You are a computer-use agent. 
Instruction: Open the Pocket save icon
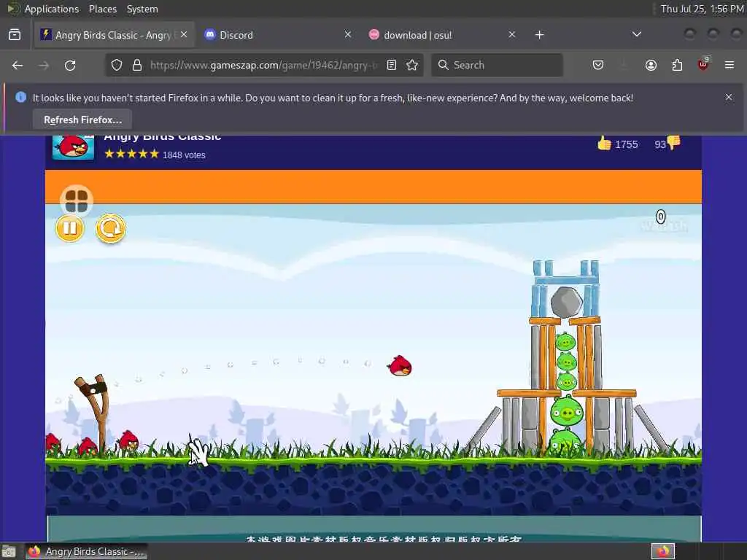(x=598, y=65)
